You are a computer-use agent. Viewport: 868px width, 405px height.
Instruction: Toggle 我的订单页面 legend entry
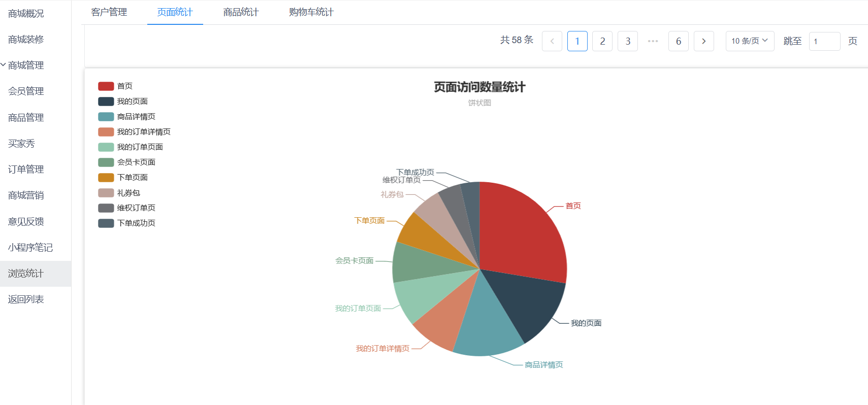tap(131, 147)
